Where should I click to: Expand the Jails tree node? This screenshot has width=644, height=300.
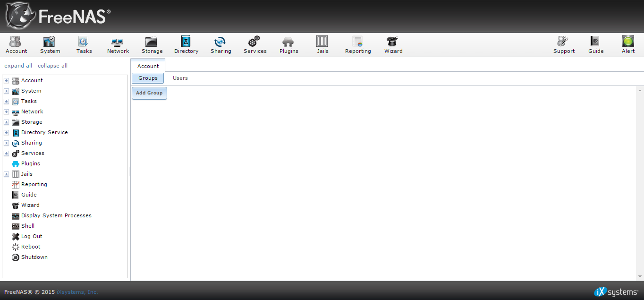click(x=7, y=174)
